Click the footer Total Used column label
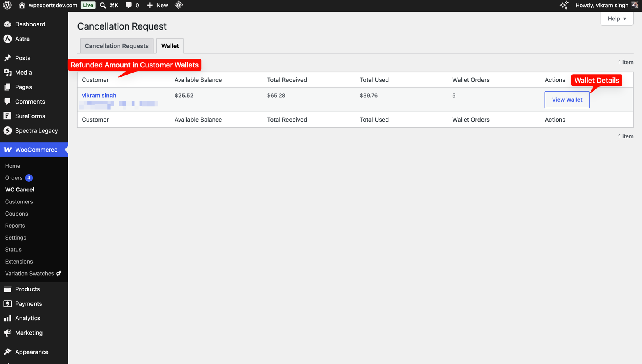The width and height of the screenshot is (642, 364). (374, 120)
